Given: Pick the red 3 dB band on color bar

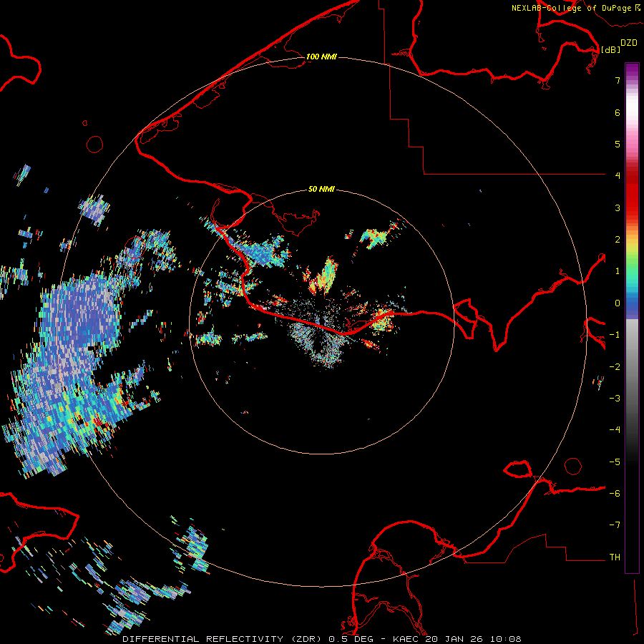Looking at the screenshot, I should pyautogui.click(x=632, y=208).
